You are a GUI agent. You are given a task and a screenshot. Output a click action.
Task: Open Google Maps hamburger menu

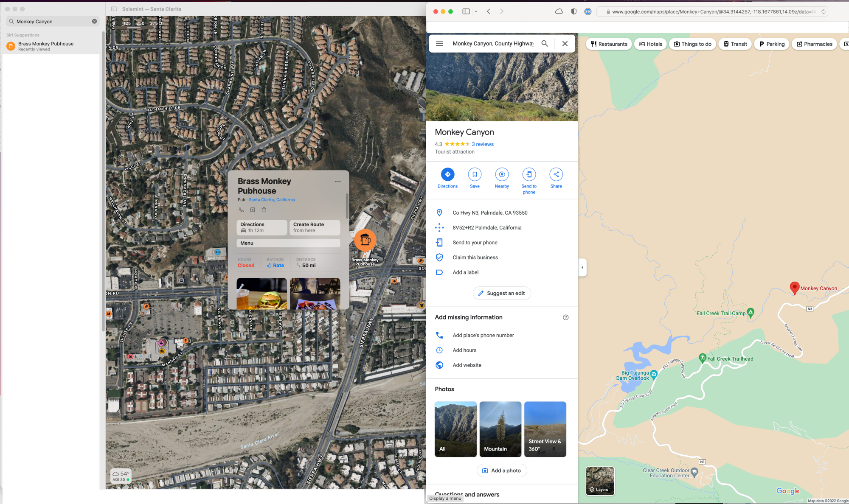coord(439,44)
